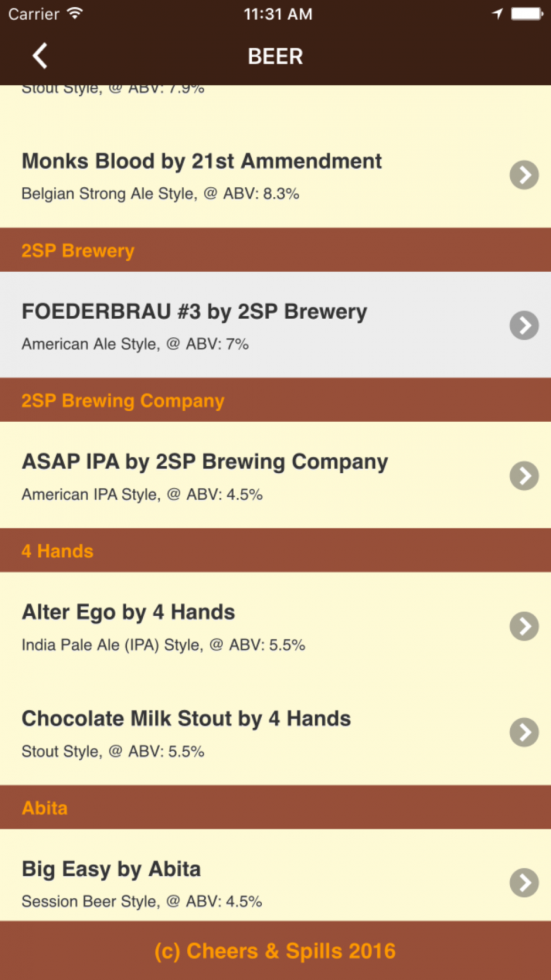The image size is (551, 980).
Task: Tap chevron beside FOEDERBRAU #3
Action: click(x=524, y=325)
